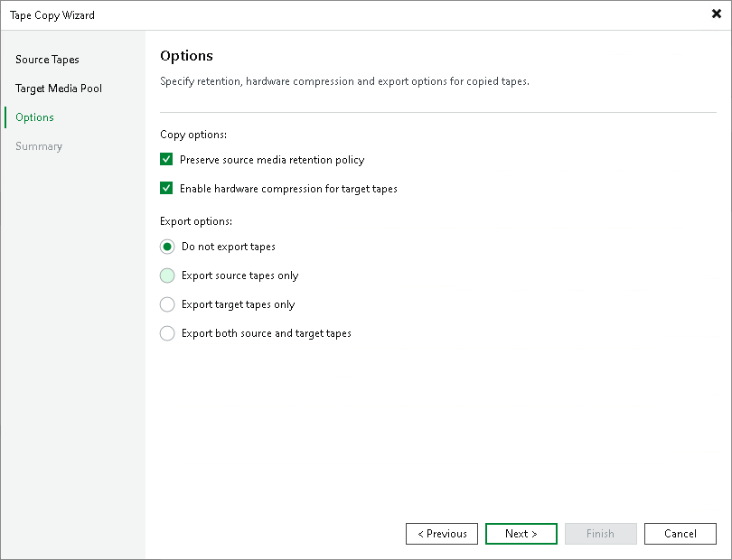732x560 pixels.
Task: Click the Options page heading
Action: coord(186,55)
